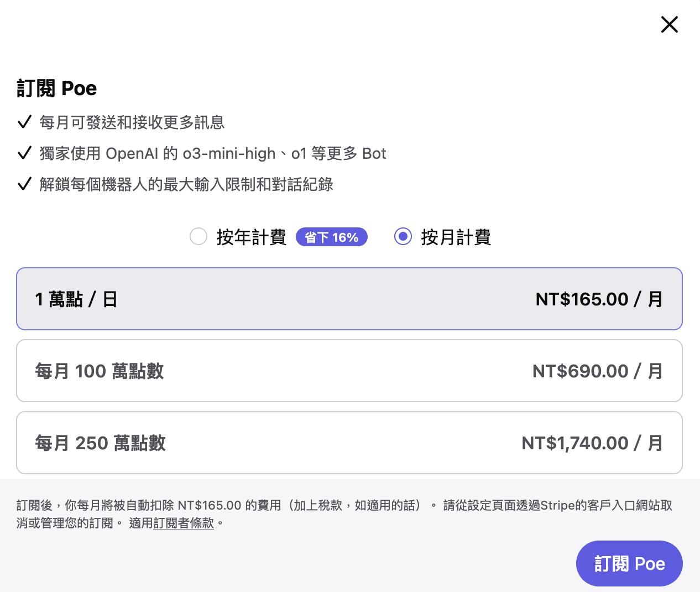Click checkmark beside 每月可發送和接收更多訊息
Viewport: 700px width, 592px height.
point(24,122)
